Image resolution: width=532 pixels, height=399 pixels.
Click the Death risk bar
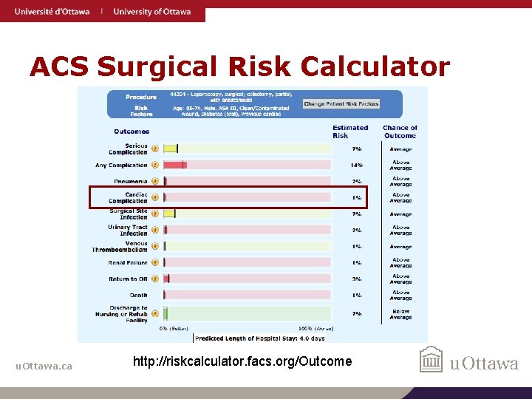pyautogui.click(x=247, y=295)
